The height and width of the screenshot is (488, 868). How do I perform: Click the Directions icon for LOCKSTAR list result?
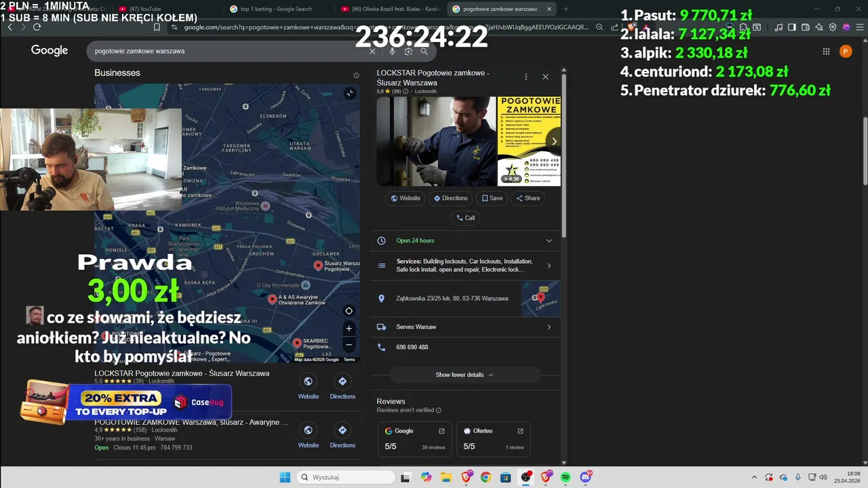342,382
